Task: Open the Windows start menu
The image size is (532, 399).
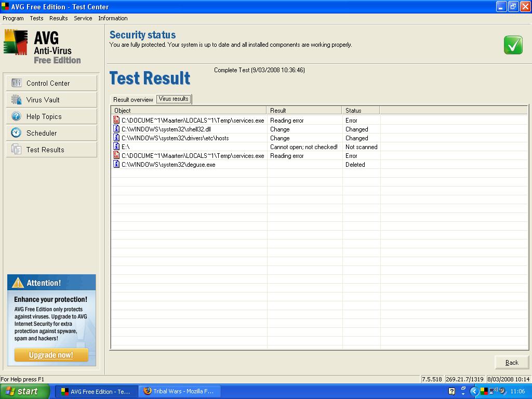Action: pos(25,391)
